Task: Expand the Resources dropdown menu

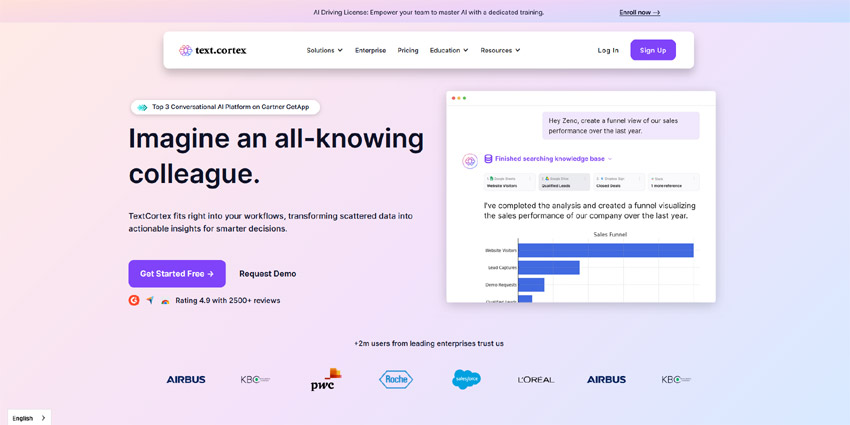Action: click(500, 50)
